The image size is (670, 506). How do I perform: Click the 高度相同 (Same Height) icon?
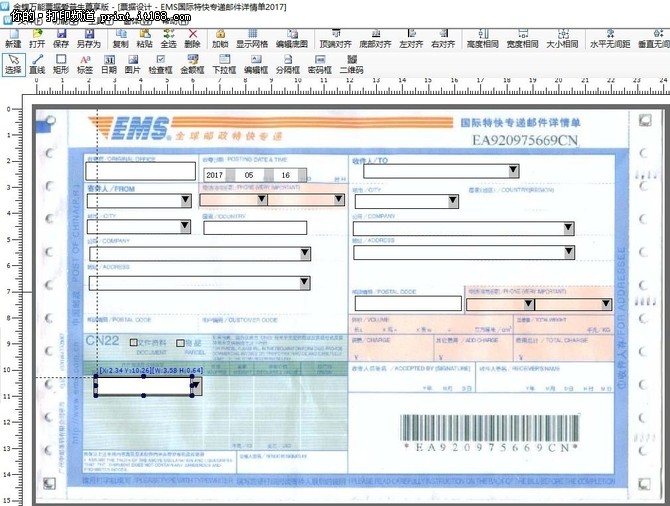(483, 38)
